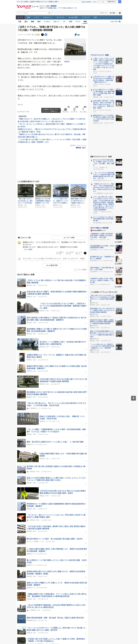Open the 速報 tab
138x644 pixels.
[x=28, y=17]
